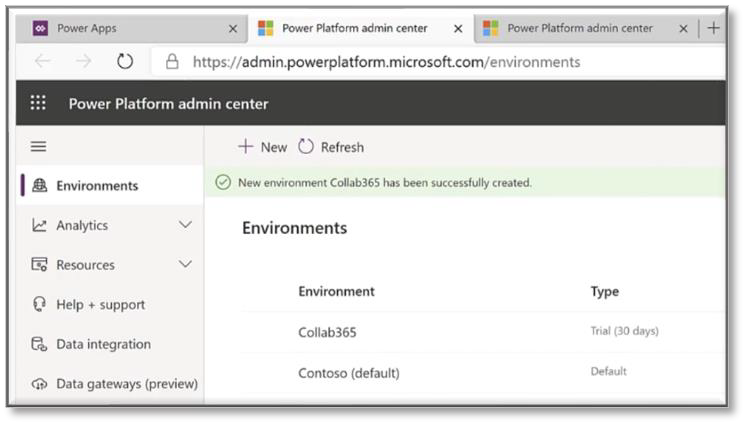
Task: Click the Trial (30 days) type cell
Action: (x=625, y=331)
